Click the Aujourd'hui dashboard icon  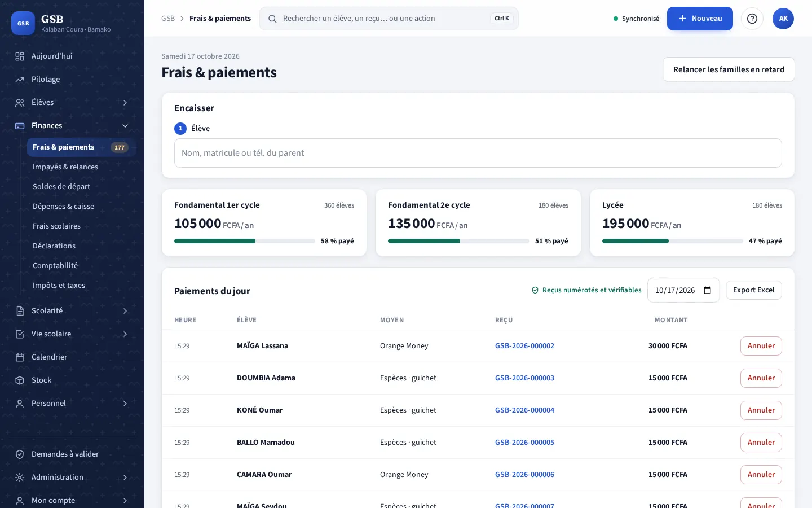tap(20, 56)
